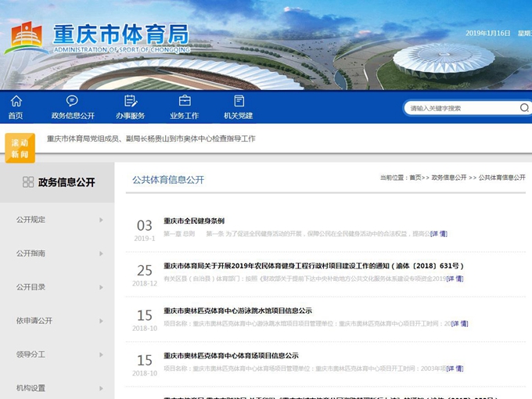This screenshot has height=399, width=532.
Task: Open the 首页 menu item
Action: click(16, 116)
